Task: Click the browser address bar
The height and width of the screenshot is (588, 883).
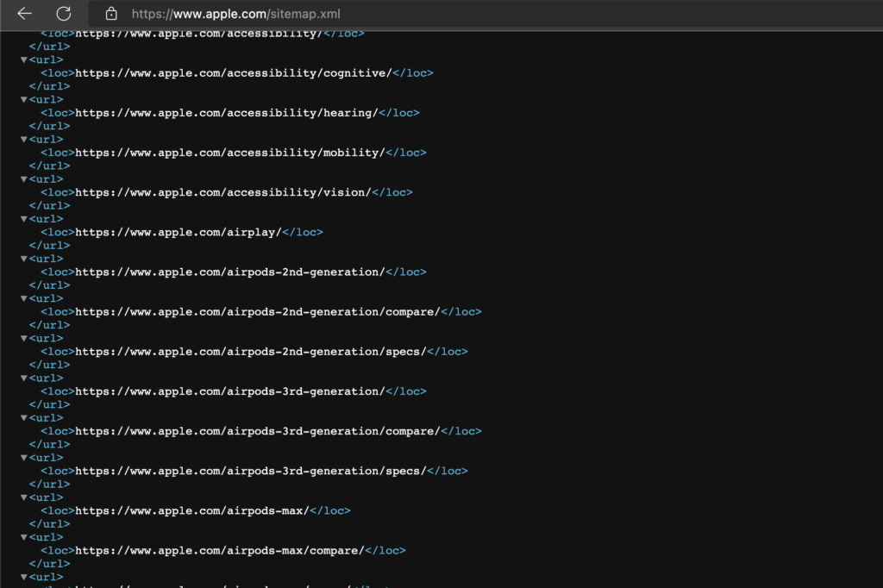Action: coord(345,14)
